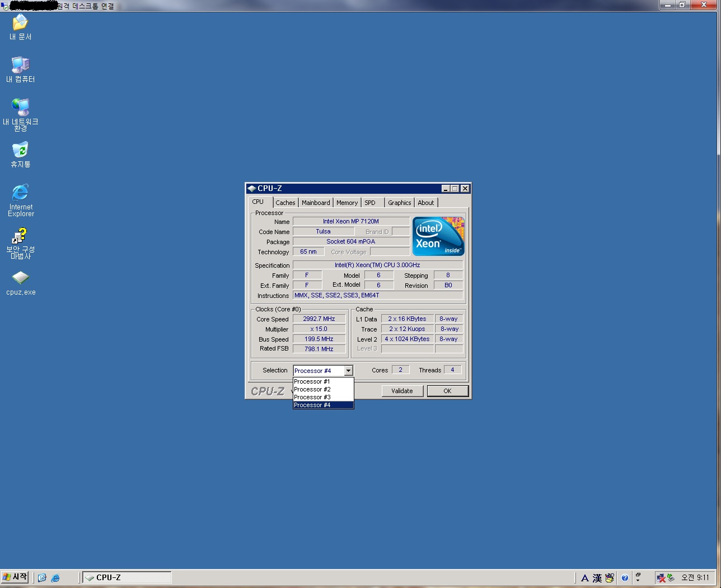This screenshot has height=588, width=721.
Task: Launch Show Desktop from quick launch
Action: (x=42, y=578)
